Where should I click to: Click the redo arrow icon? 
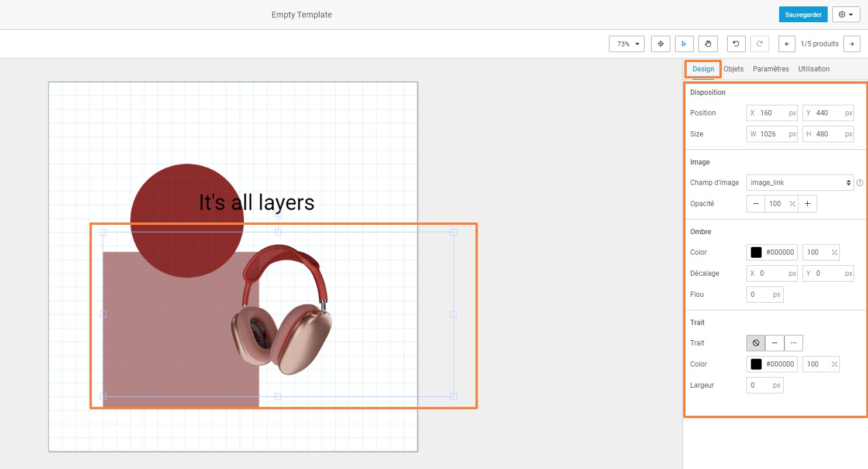point(760,44)
